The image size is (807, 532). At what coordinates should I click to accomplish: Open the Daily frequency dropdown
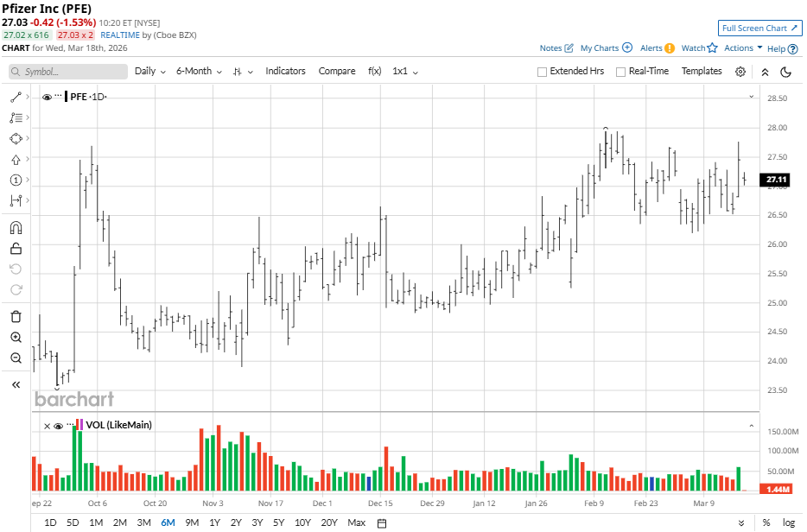pos(149,71)
